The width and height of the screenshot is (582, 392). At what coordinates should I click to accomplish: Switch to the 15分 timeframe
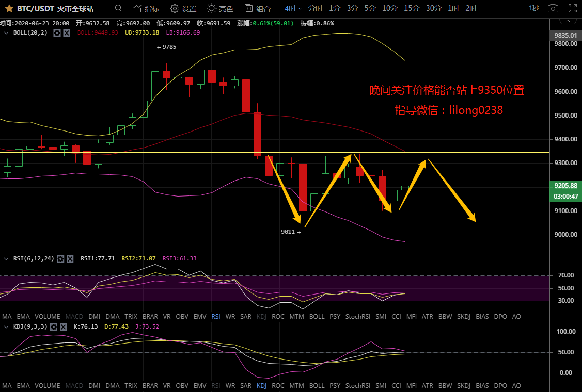(412, 8)
